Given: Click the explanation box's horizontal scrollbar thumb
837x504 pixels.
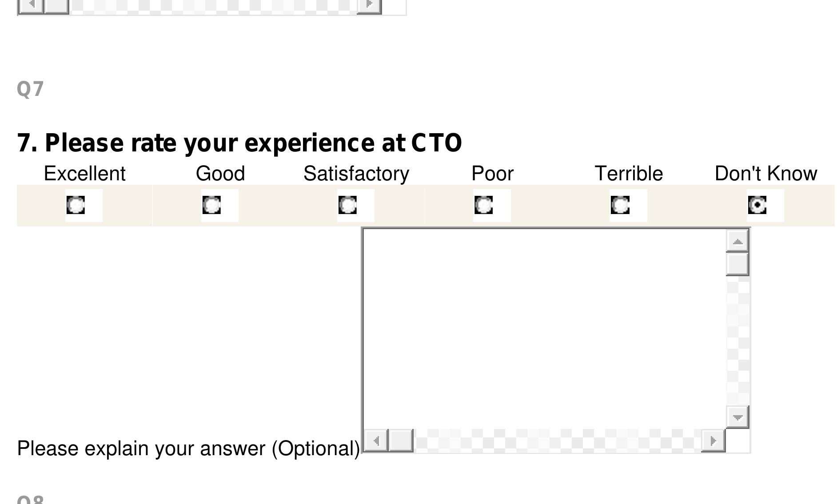Looking at the screenshot, I should coord(401,441).
